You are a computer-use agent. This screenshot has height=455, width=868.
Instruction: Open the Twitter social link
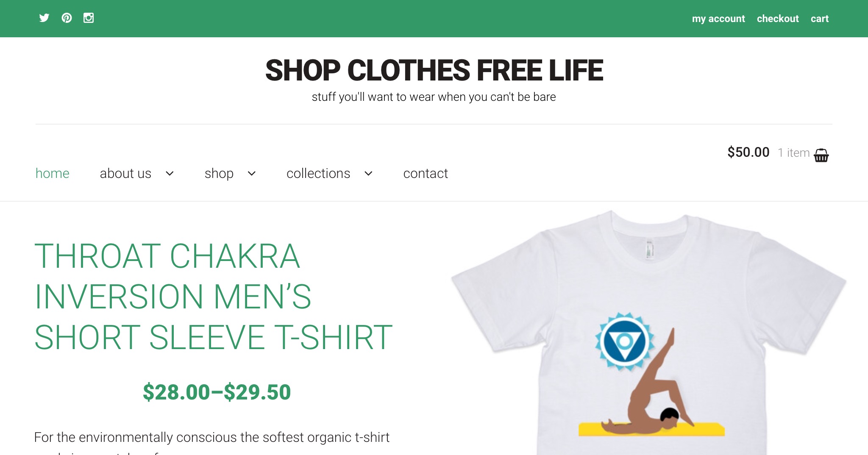[x=44, y=18]
